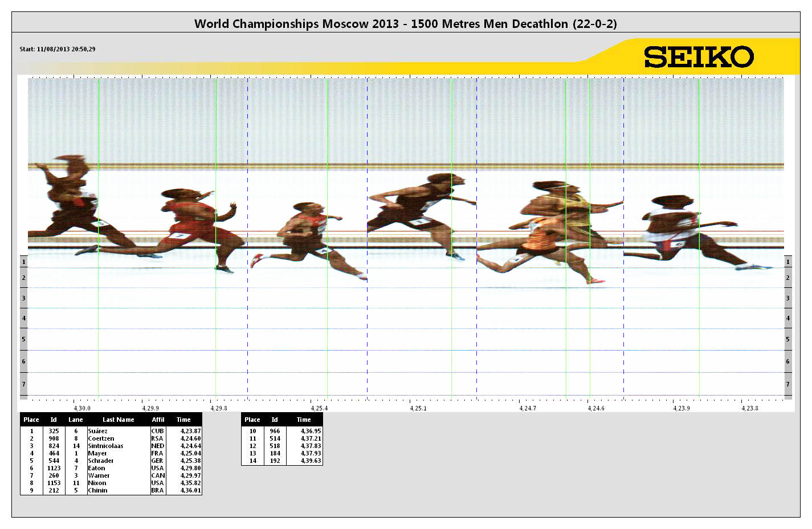Click the 4,24.7 time axis label
Image resolution: width=812 pixels, height=529 pixels.
[x=527, y=408]
